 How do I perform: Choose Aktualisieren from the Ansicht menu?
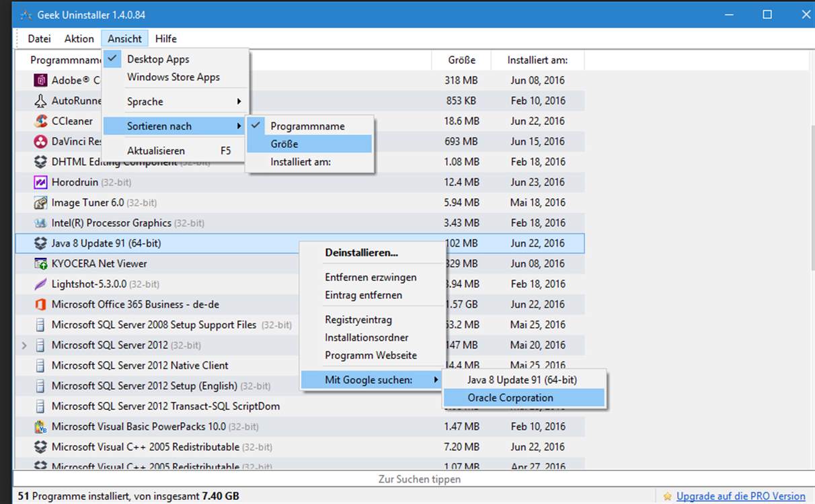pyautogui.click(x=176, y=151)
